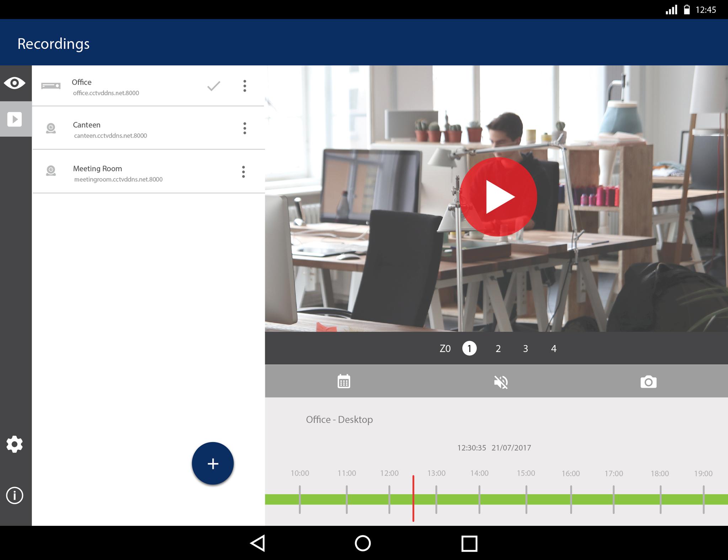Play the Office recording video
Viewport: 728px width, 560px height.
[x=498, y=197]
